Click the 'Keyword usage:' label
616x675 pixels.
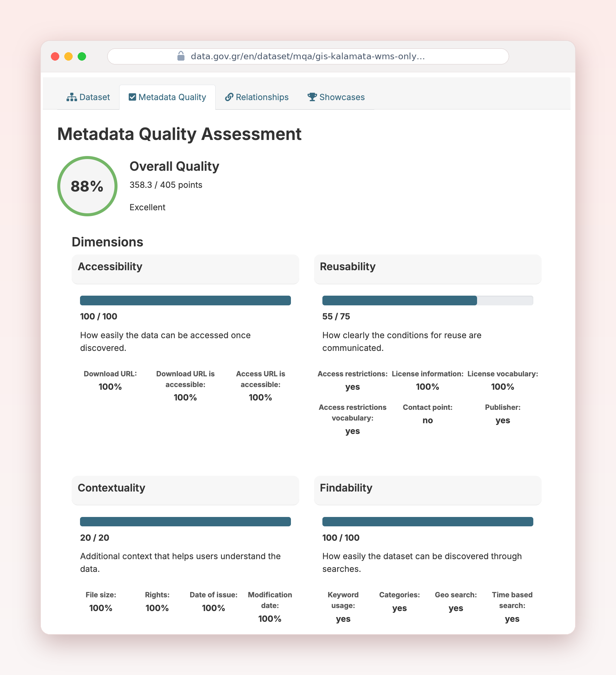tap(343, 600)
